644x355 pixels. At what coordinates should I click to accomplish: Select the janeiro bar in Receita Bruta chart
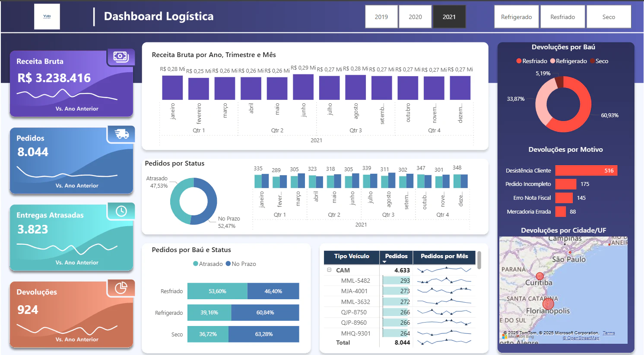point(172,88)
